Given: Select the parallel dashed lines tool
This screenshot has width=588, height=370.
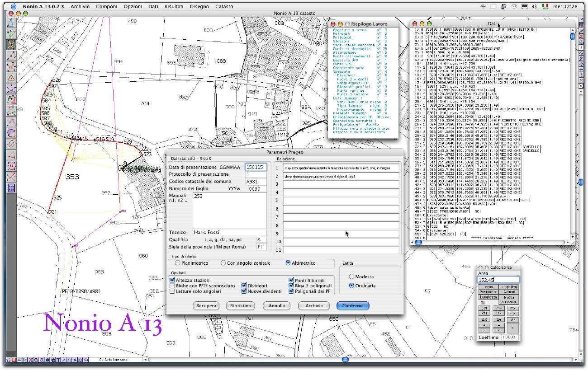Looking at the screenshot, I should point(10,144).
